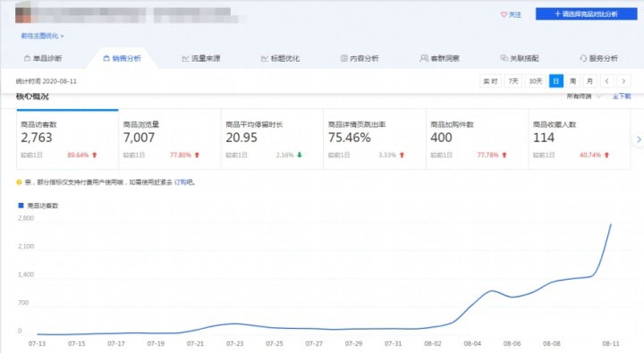Click the 关注 heart icon
The width and height of the screenshot is (644, 353).
coord(504,14)
